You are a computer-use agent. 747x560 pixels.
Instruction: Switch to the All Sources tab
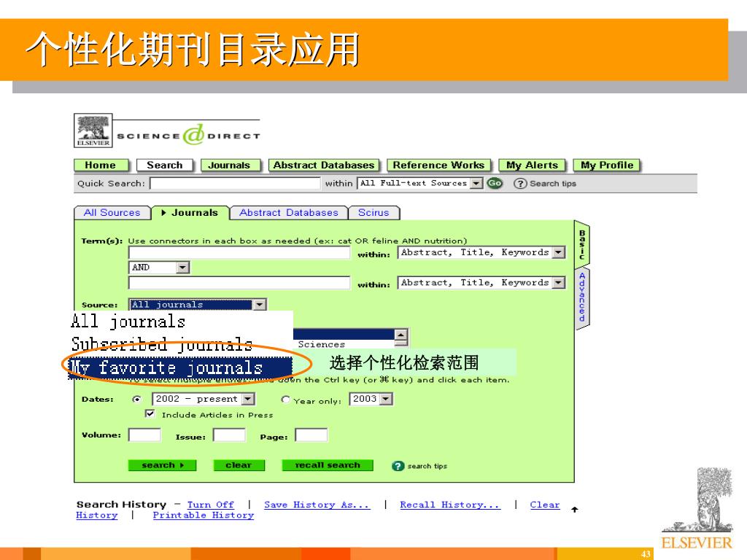(112, 213)
